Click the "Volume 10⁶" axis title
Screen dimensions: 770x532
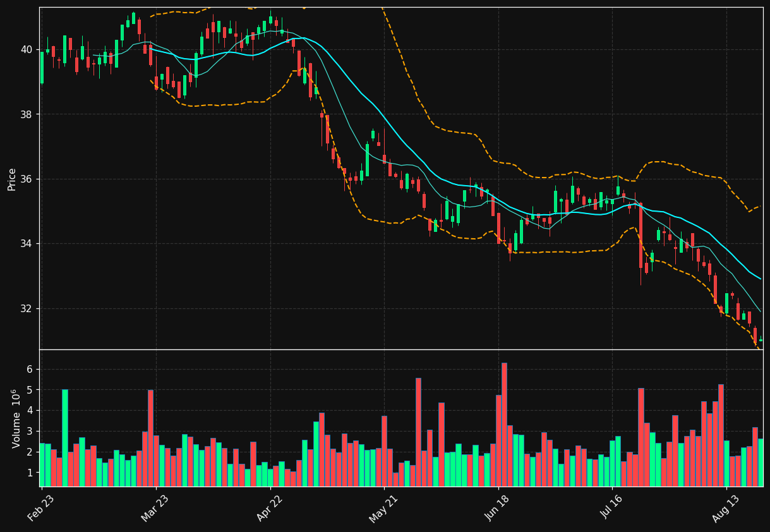[x=16, y=418]
